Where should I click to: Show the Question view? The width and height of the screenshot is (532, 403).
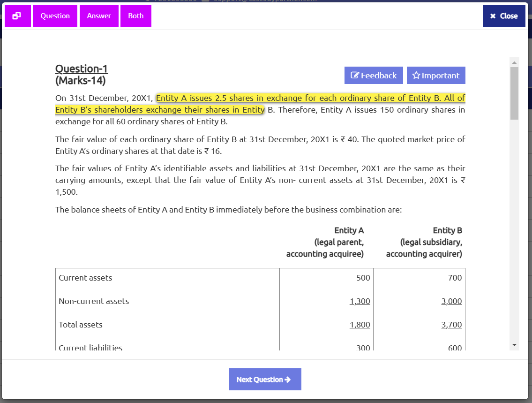click(x=55, y=16)
